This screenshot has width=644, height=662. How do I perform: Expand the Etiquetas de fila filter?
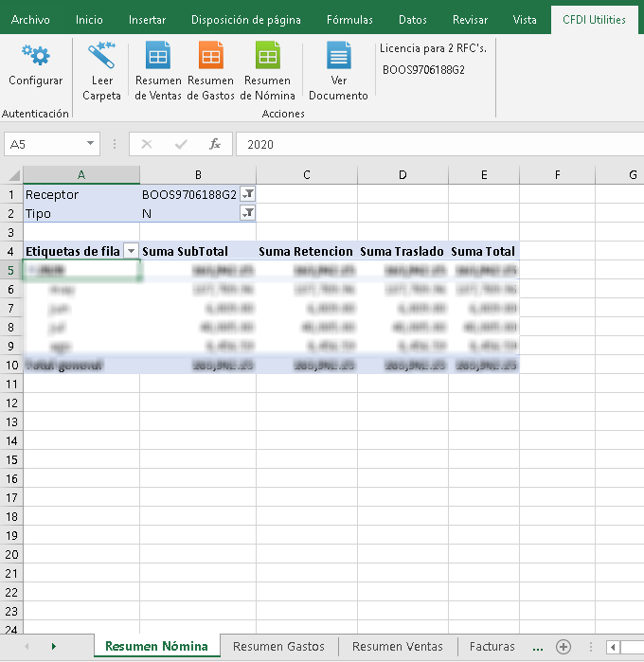point(131,251)
